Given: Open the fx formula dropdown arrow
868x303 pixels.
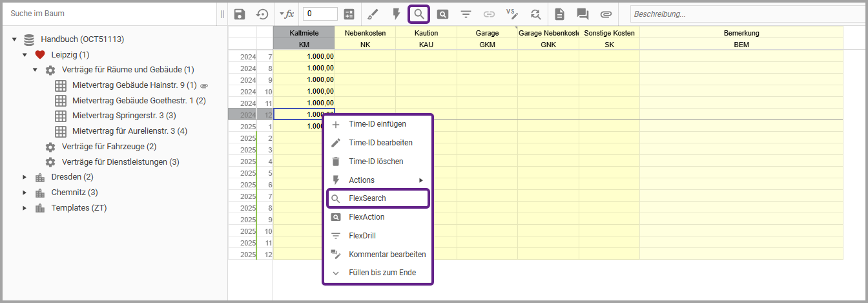Looking at the screenshot, I should click(282, 14).
